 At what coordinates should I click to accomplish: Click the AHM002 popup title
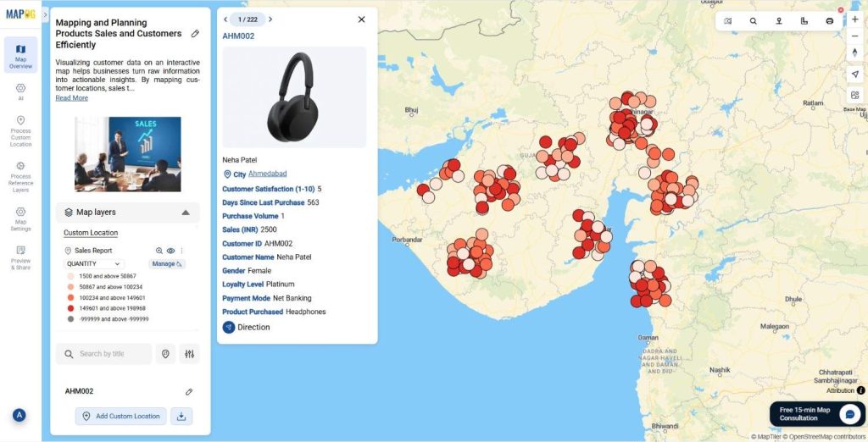click(x=238, y=36)
